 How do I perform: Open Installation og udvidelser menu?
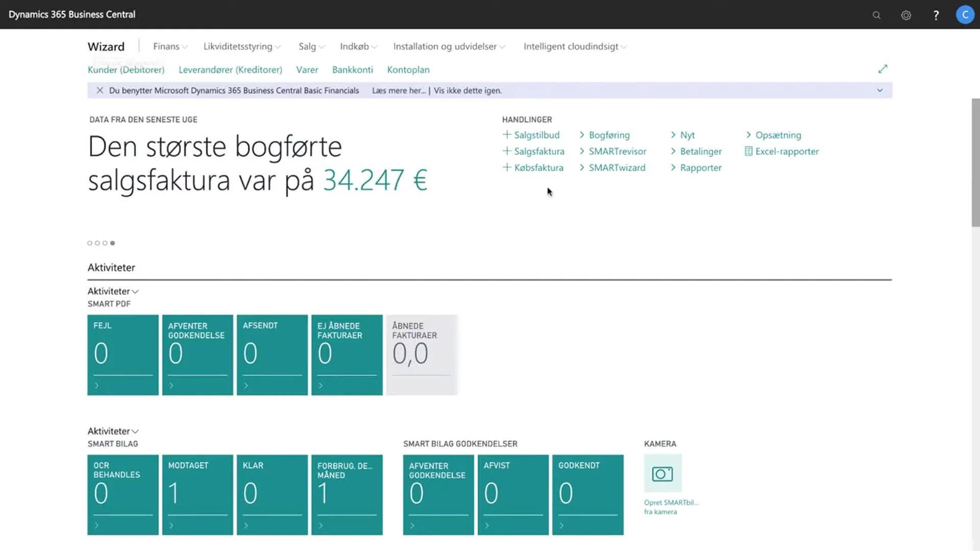[449, 46]
